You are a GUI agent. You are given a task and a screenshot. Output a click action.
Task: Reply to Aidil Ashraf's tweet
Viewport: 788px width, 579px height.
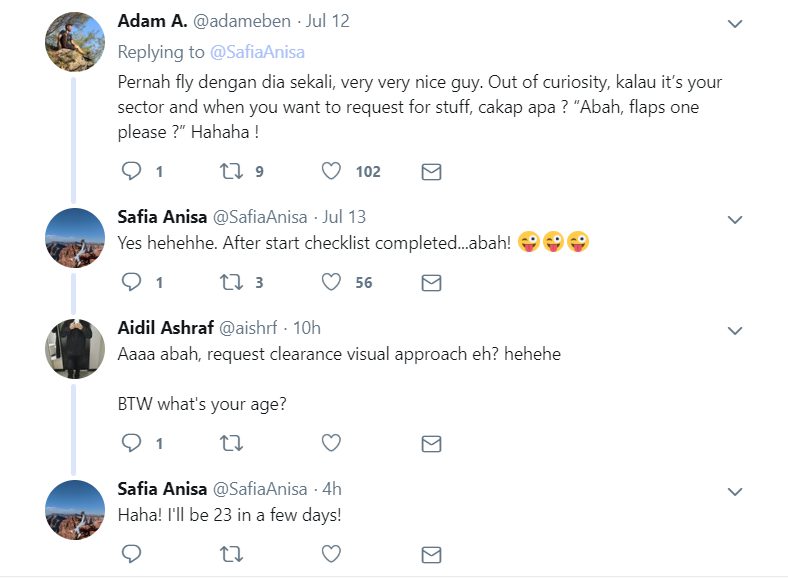click(132, 443)
